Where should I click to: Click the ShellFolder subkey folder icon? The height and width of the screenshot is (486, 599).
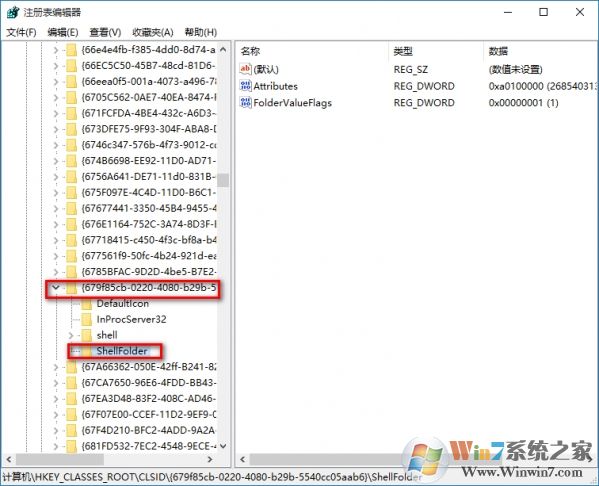[87, 351]
